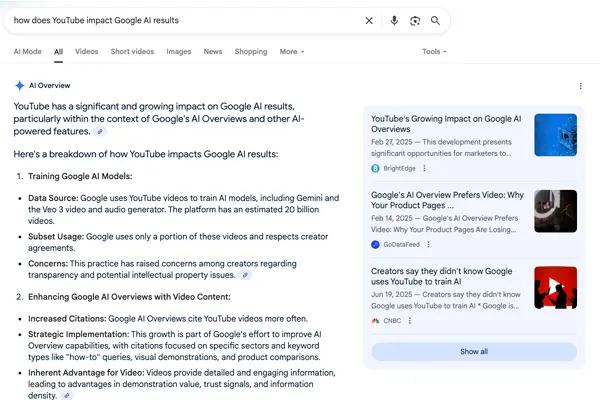Click 'Inherent Advantage for Video:' bullet label

tap(86, 373)
